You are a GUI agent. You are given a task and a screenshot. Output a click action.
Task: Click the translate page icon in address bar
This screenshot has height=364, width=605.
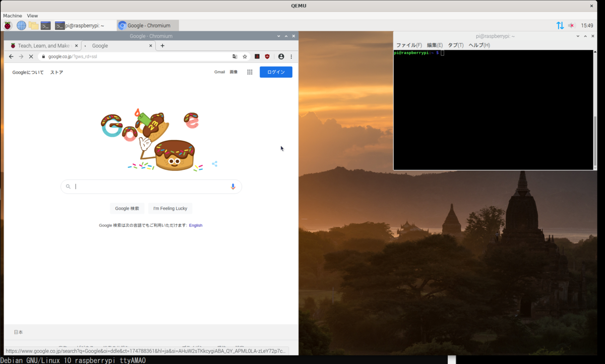point(235,56)
